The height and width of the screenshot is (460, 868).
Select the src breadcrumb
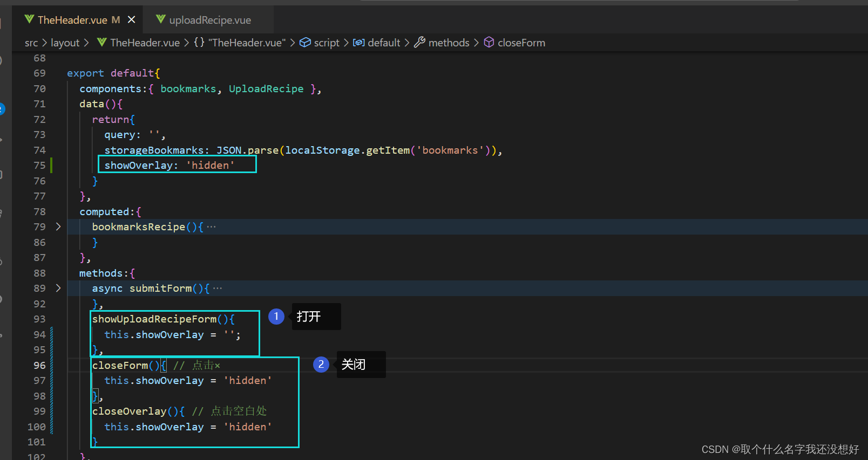point(31,43)
